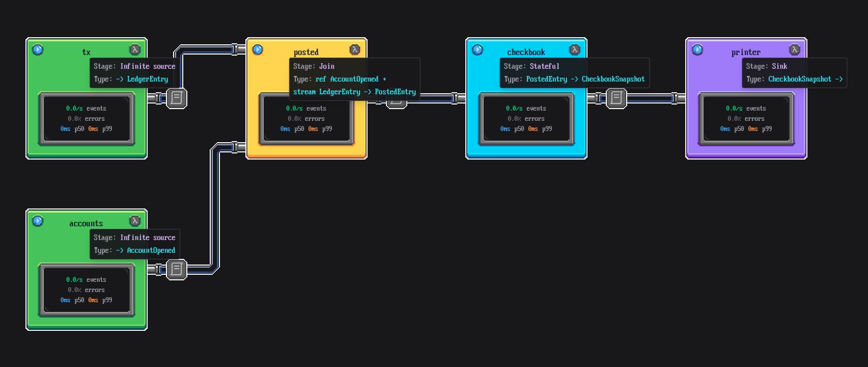Select "Type: ref AccountOpened +" line
868x367 pixels.
coord(340,79)
